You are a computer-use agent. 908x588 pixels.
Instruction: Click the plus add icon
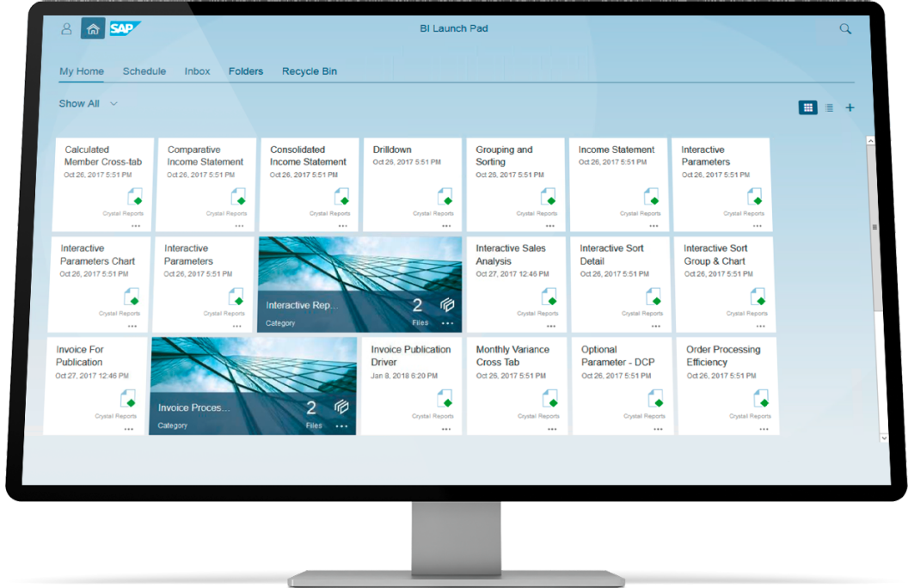point(850,107)
